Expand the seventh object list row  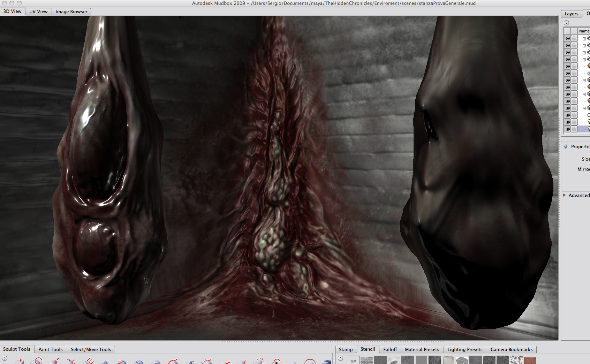click(584, 81)
